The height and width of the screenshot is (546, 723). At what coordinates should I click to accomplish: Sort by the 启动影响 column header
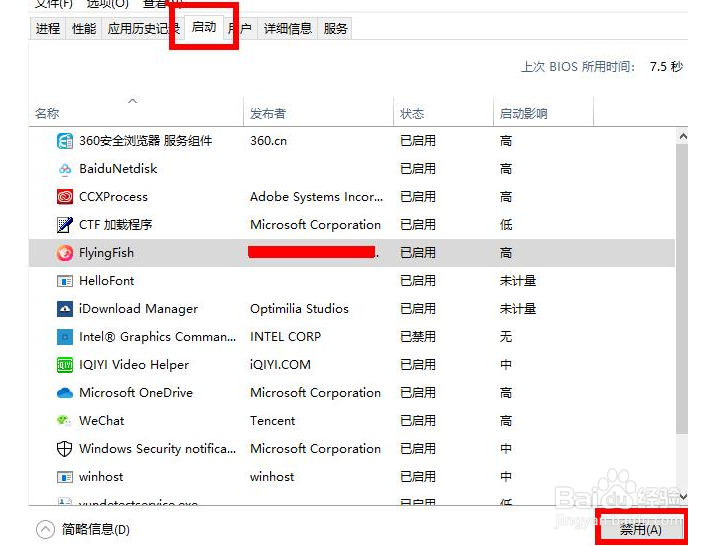click(544, 112)
